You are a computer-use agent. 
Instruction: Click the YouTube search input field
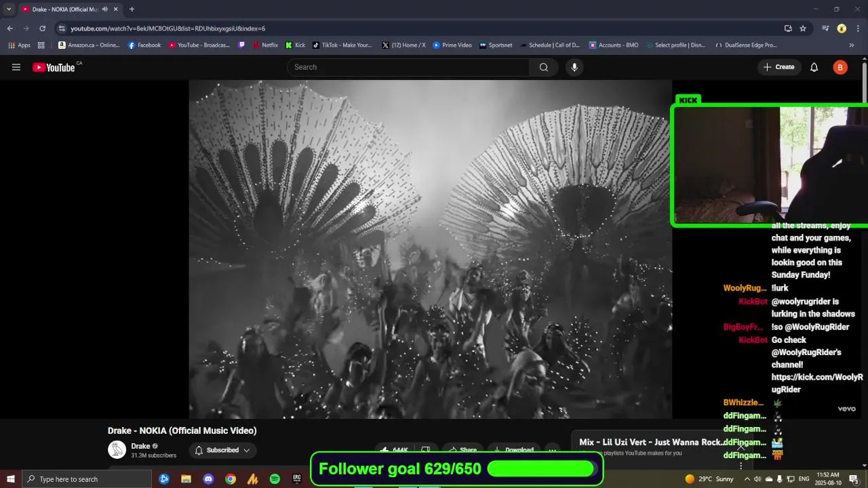click(x=409, y=67)
